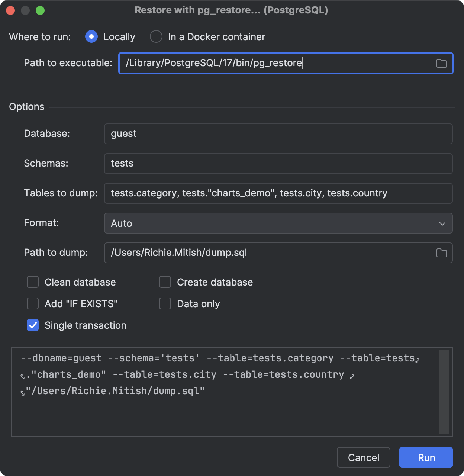464x476 pixels.
Task: Place cursor in Path to executable field
Action: tap(260, 63)
